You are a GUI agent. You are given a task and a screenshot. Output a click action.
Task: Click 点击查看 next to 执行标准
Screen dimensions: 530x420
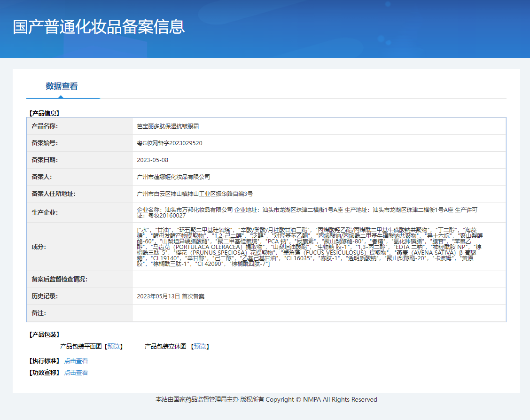tap(76, 361)
